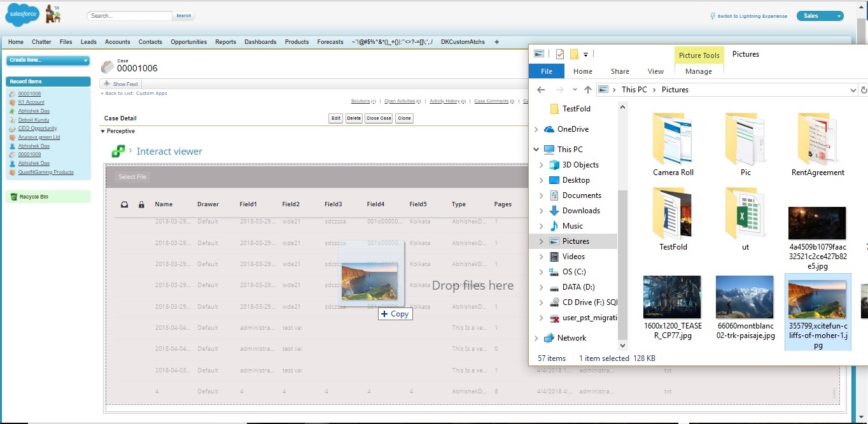This screenshot has height=424, width=868.
Task: Click the Salesforce cloud logo
Action: coord(21,13)
